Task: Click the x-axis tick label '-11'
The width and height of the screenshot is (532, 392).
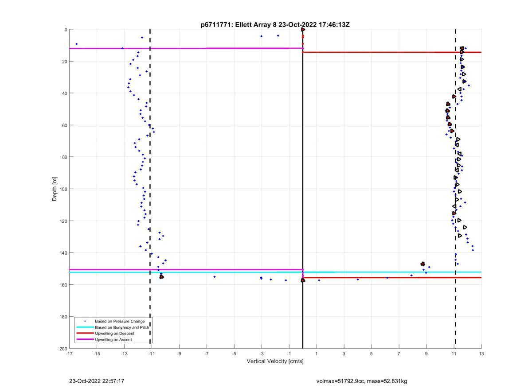Action: tap(152, 354)
